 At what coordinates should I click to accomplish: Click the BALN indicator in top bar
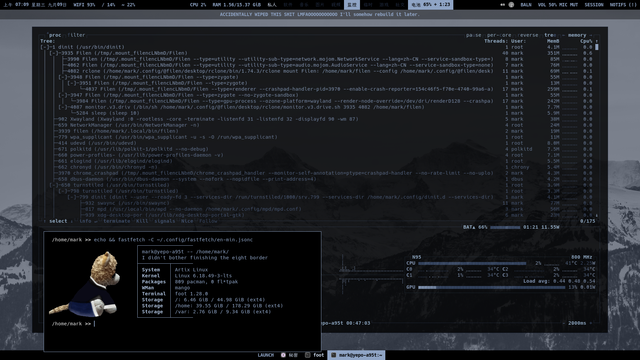(x=526, y=5)
